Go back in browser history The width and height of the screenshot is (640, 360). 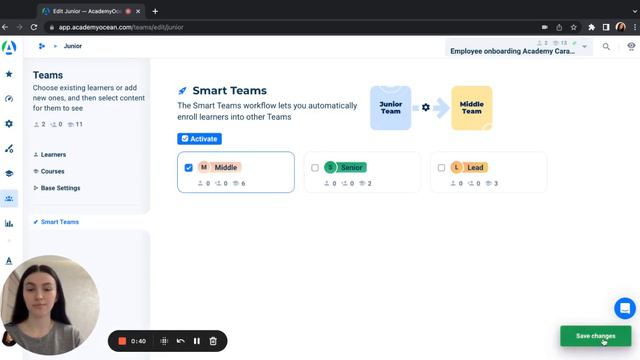coord(5,27)
